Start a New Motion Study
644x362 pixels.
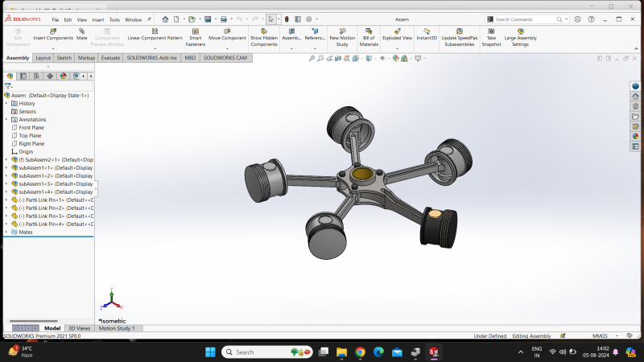point(342,37)
